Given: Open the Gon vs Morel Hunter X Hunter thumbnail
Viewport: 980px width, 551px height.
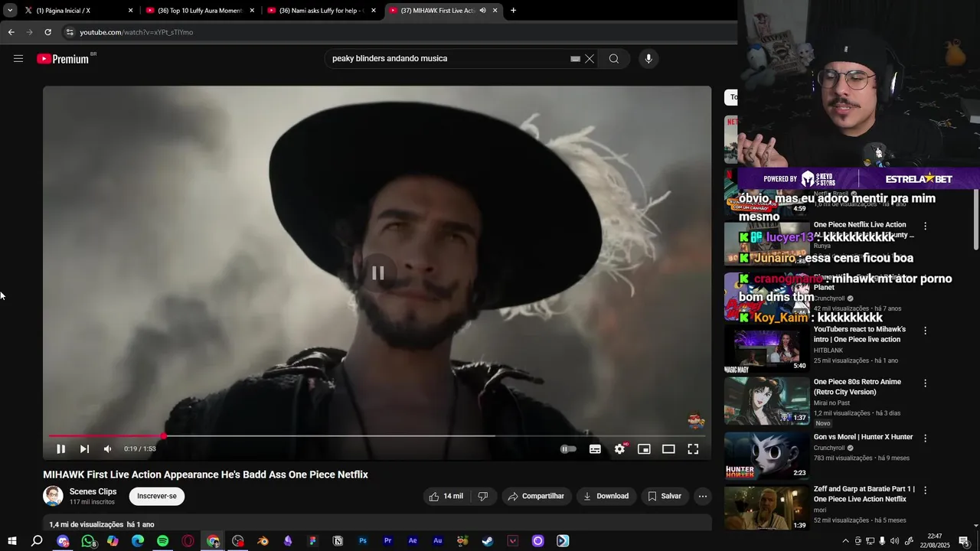Looking at the screenshot, I should (x=766, y=456).
